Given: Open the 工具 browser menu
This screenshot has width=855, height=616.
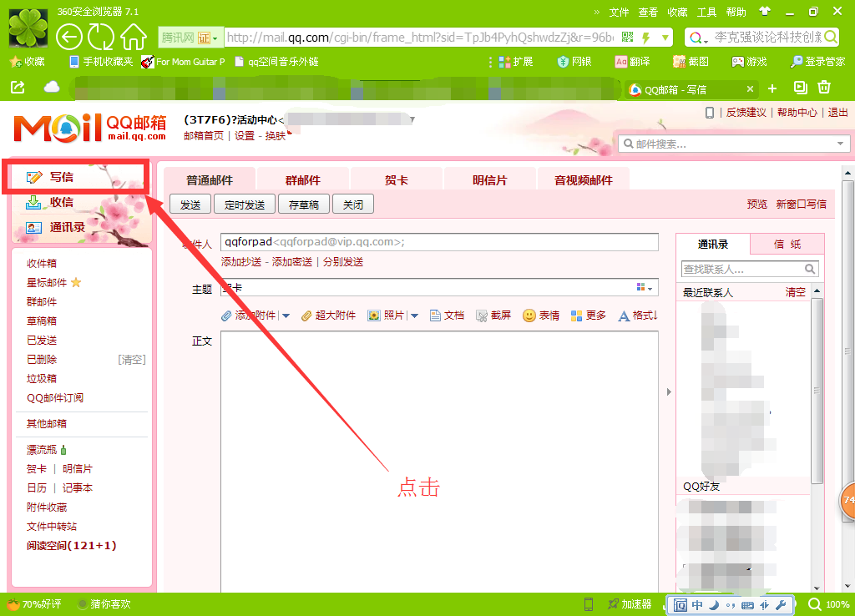Looking at the screenshot, I should click(x=706, y=12).
